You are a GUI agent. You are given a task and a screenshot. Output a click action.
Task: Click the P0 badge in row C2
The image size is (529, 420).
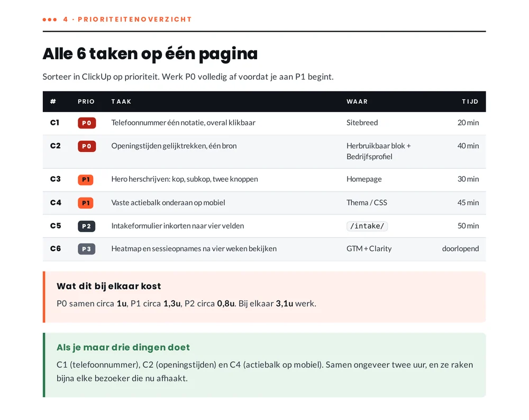tap(87, 147)
